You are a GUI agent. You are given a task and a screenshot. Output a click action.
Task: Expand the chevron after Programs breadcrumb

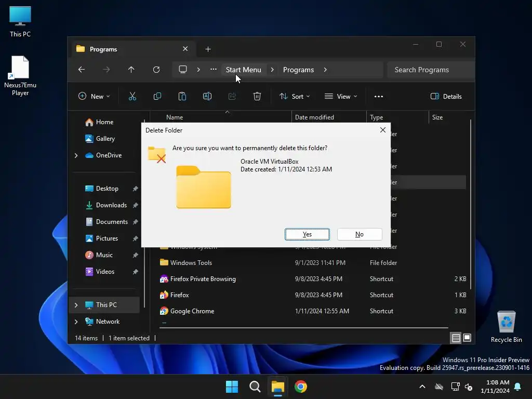(325, 70)
